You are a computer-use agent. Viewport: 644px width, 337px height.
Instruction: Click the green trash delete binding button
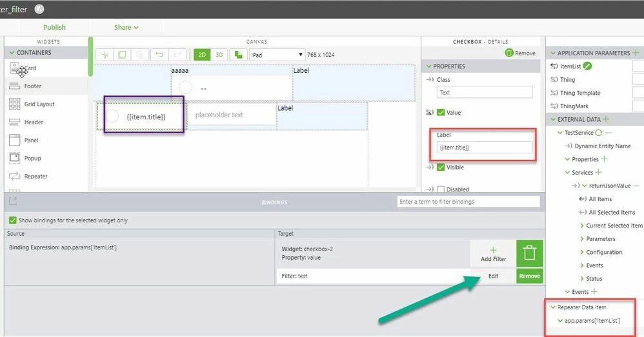coord(529,253)
